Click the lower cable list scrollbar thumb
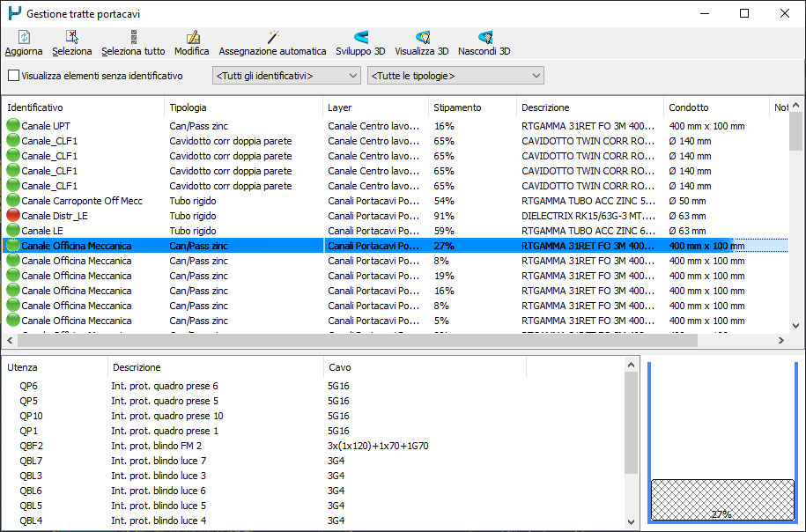This screenshot has height=532, width=806. tap(632, 423)
